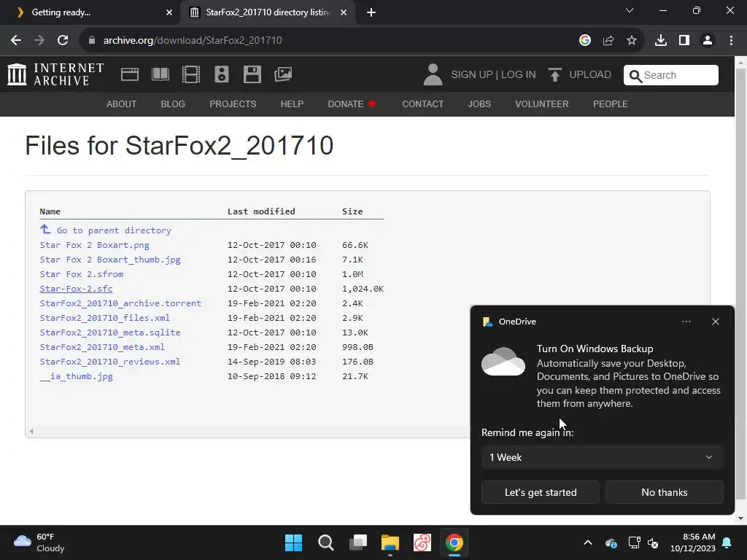Click Chrome icon in taskbar

(x=454, y=542)
